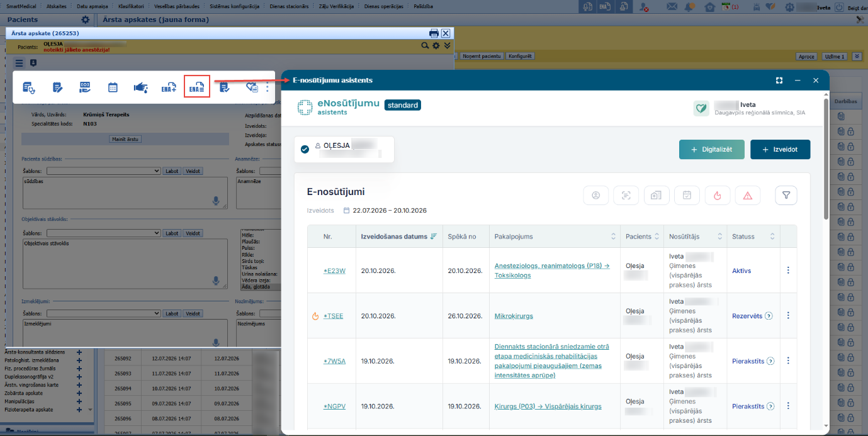
Task: Click the notepad with pencil toolbar icon
Action: [57, 87]
